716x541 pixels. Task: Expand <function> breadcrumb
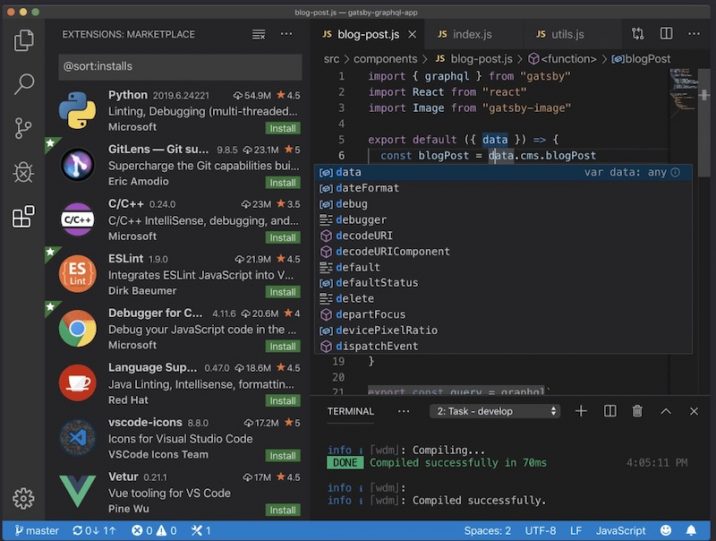pyautogui.click(x=562, y=59)
